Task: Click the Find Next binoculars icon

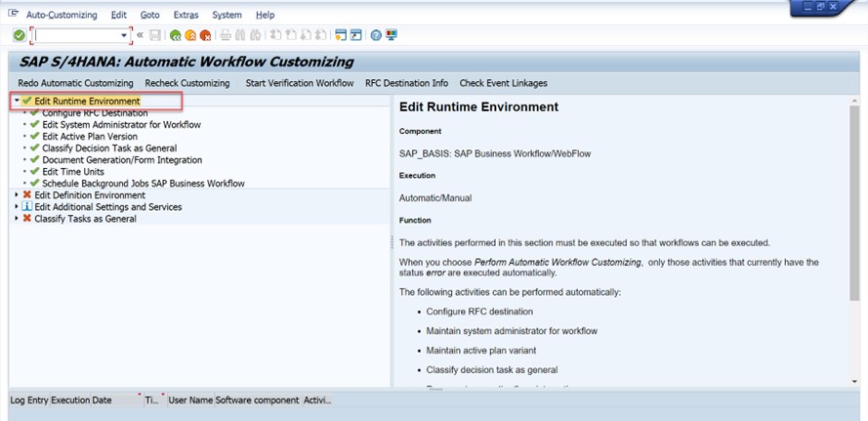Action: point(255,35)
